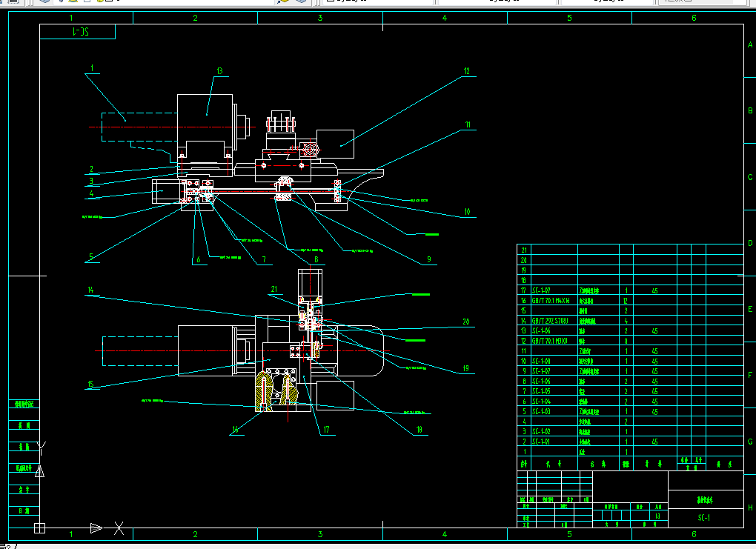
Task: Click balloon number 19 in the lower view
Action: point(465,368)
